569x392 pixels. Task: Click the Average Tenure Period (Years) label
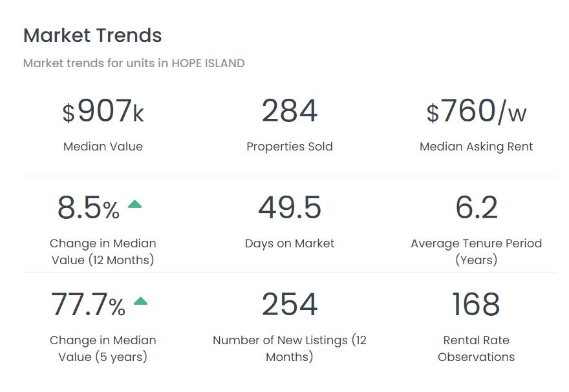pos(477,252)
